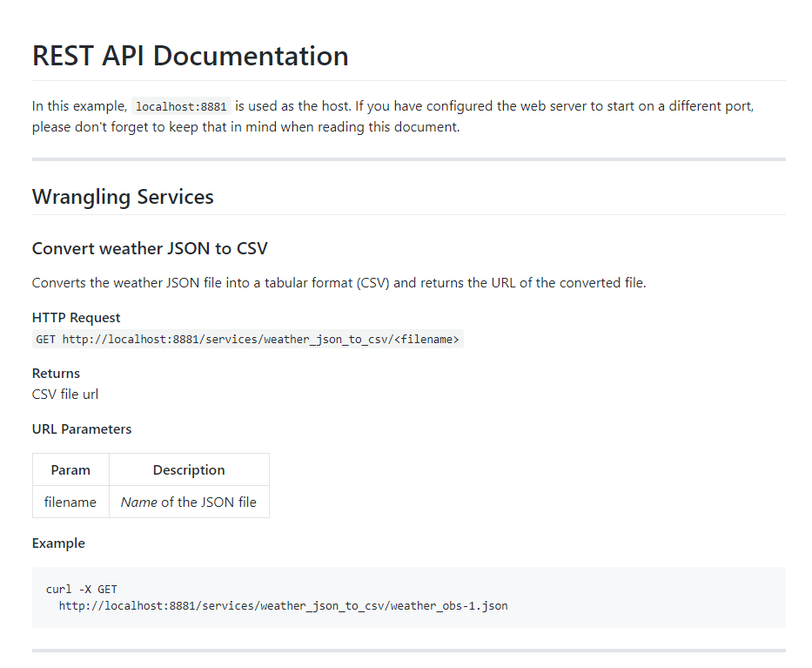Click the REST API Documentation main heading
Image resolution: width=812 pixels, height=668 pixels.
pyautogui.click(x=190, y=56)
